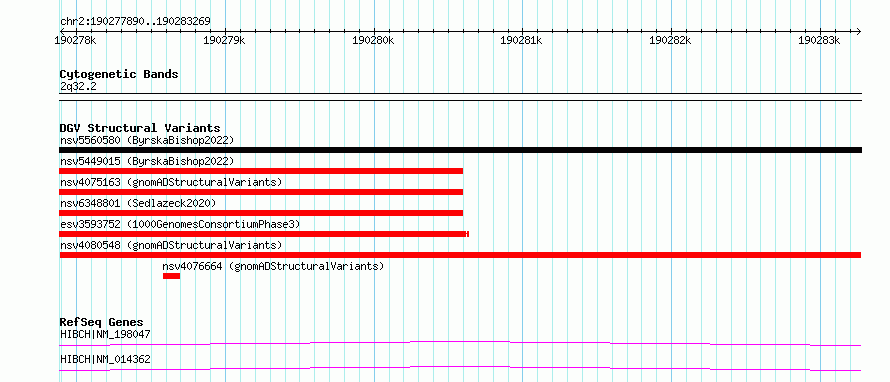Click the nsv4075163 (gnomADStructuralVariants) label
890x382 pixels.
coord(171,182)
